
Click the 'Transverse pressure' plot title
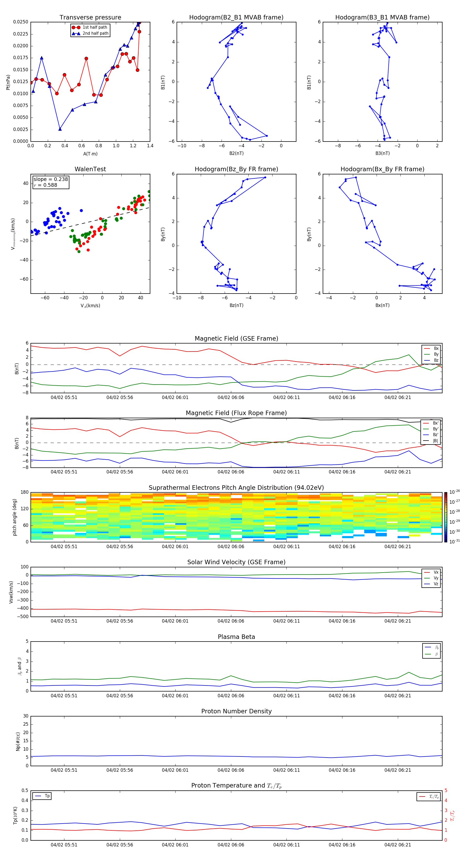tap(90, 18)
